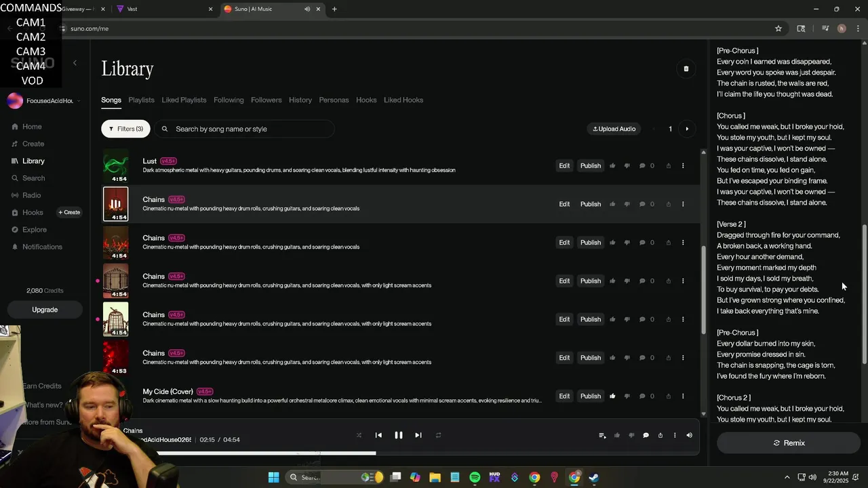
Task: Unlike the My Cide (Cover) song
Action: click(612, 396)
